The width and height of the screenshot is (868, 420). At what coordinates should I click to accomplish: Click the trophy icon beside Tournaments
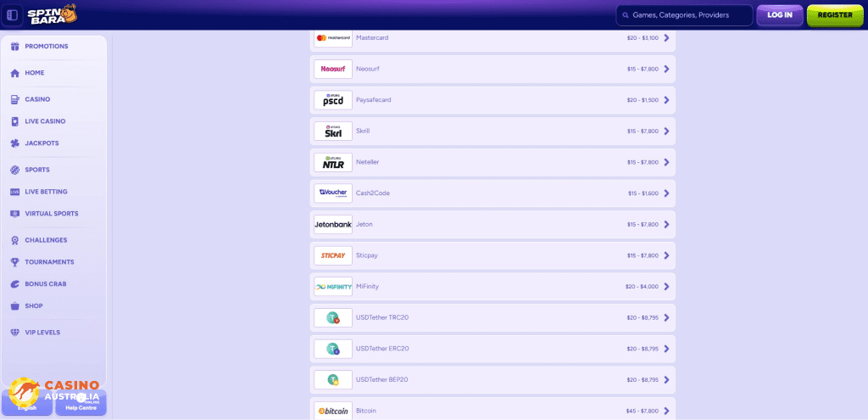(15, 262)
